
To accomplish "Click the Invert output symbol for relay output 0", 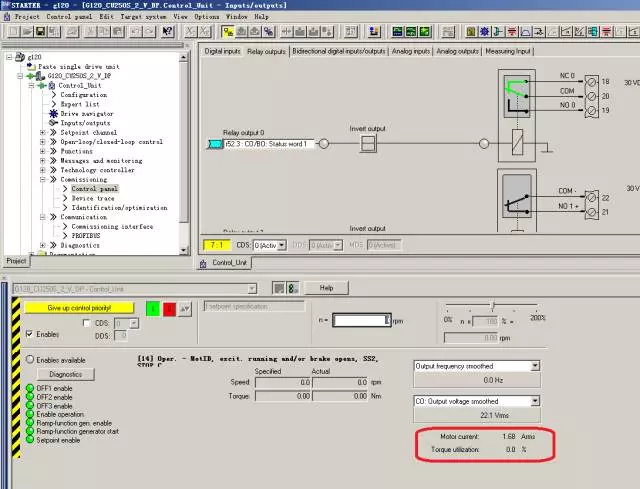I will [x=367, y=144].
